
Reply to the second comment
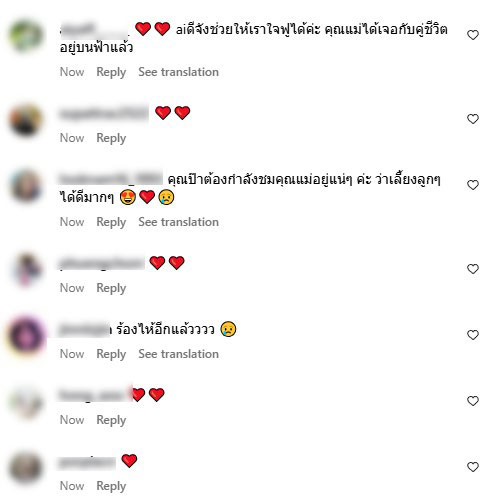pyautogui.click(x=111, y=138)
